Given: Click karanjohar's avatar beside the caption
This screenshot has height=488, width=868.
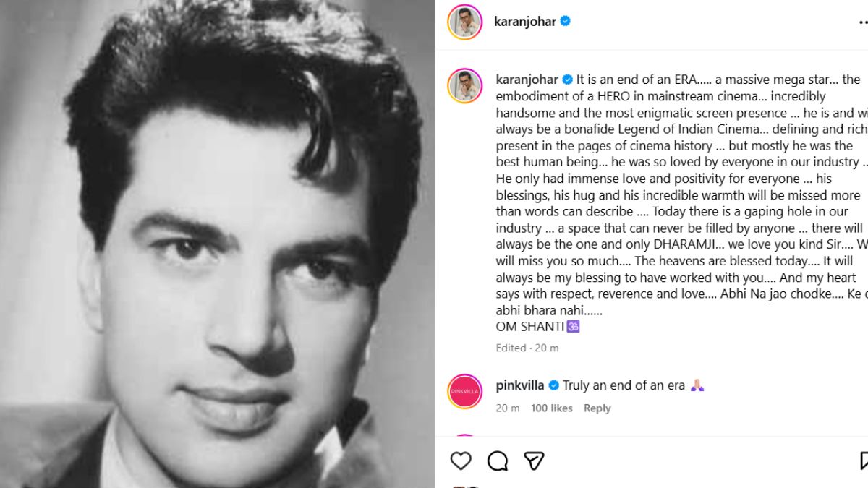Looking at the screenshot, I should 464,86.
